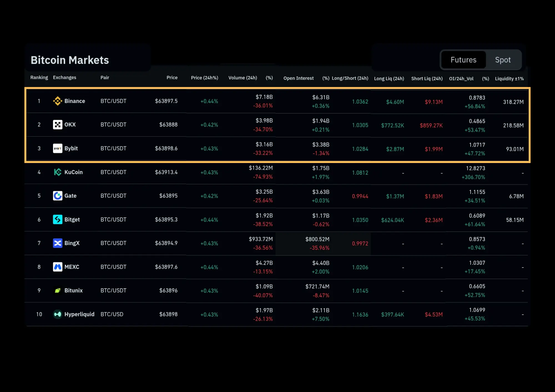Select OKX price $63888

click(168, 125)
